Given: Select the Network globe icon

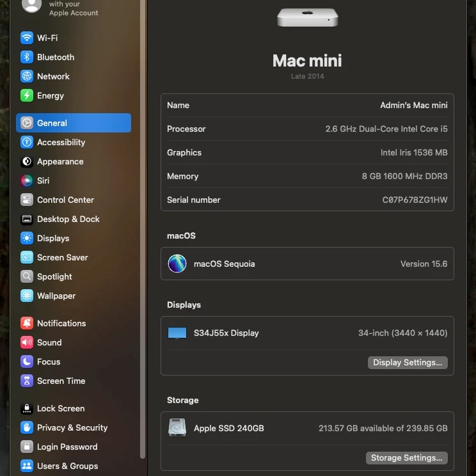Looking at the screenshot, I should (26, 76).
